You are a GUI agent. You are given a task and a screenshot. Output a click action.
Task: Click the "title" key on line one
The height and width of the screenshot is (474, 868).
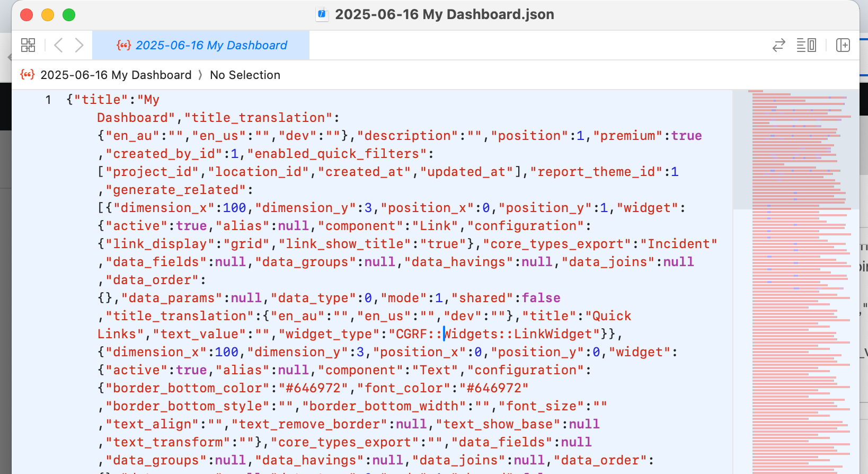(x=101, y=100)
